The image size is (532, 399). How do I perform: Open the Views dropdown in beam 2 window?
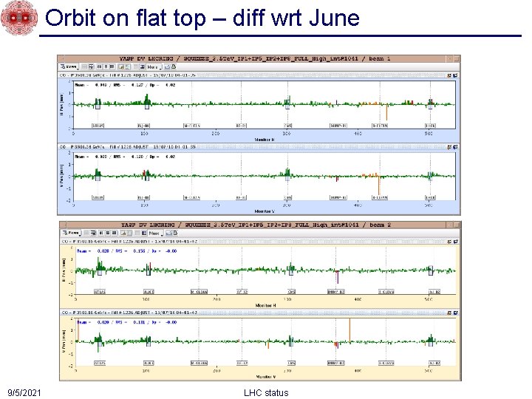pos(71,233)
